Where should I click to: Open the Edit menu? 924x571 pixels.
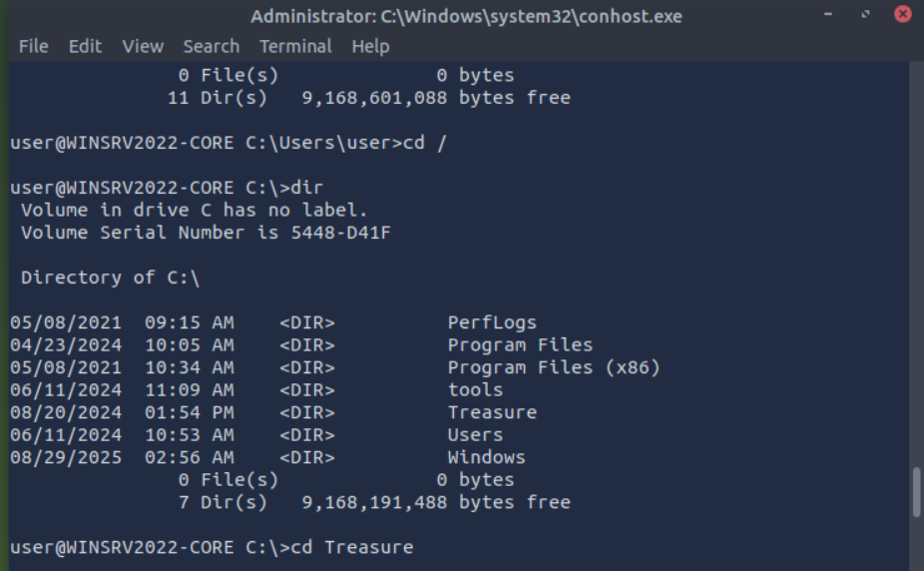coord(85,46)
